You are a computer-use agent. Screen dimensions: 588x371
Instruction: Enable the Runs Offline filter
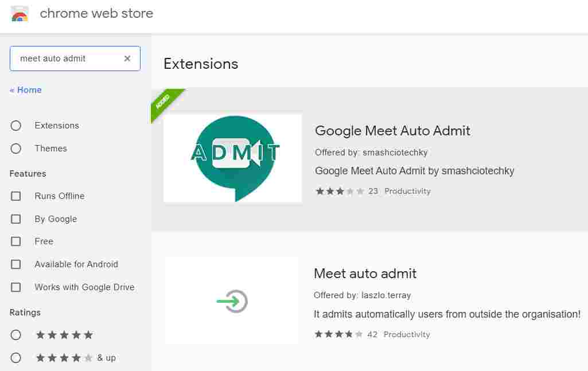click(15, 196)
